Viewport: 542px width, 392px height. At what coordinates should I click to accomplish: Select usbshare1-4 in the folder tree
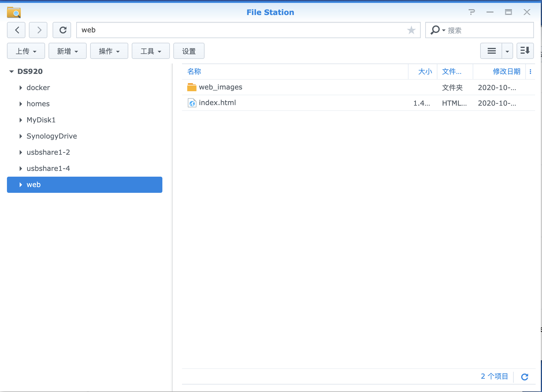(x=48, y=169)
